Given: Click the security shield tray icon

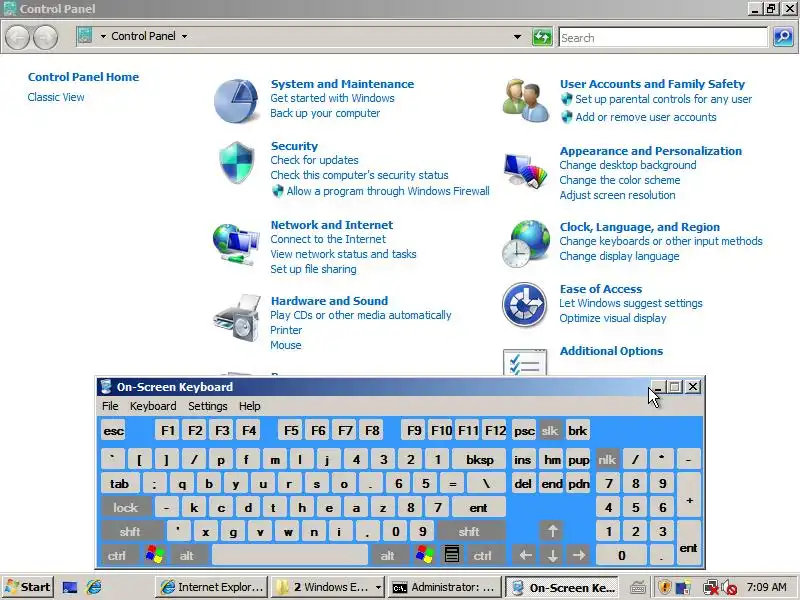Looking at the screenshot, I should 665,587.
